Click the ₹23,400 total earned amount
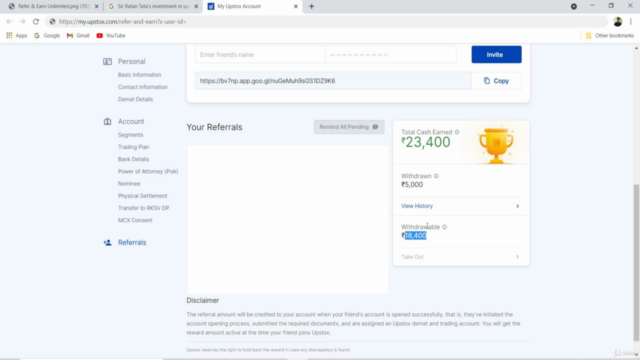Image resolution: width=640 pixels, height=360 pixels. [x=426, y=142]
